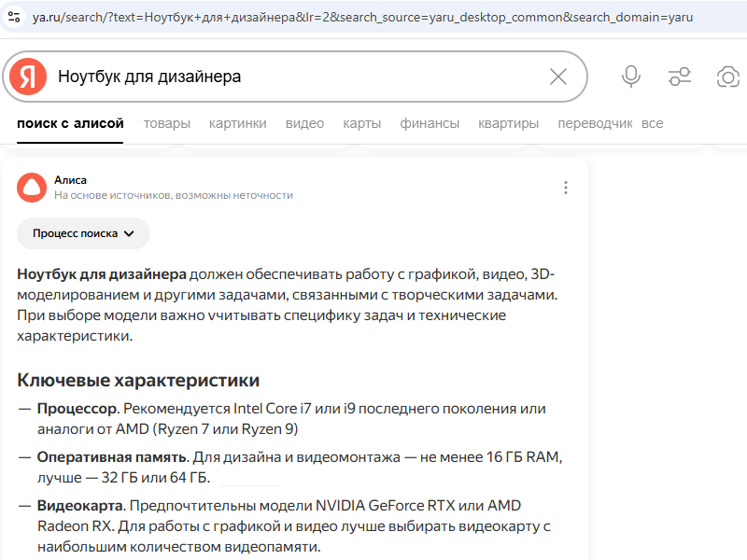The height and width of the screenshot is (560, 747).
Task: Click the browser address bar URL
Action: 362,17
